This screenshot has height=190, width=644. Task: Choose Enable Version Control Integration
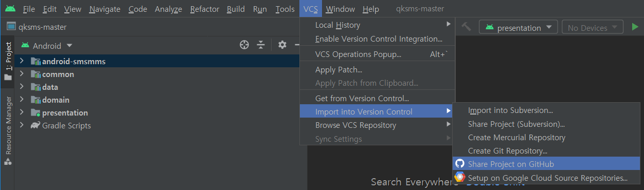(x=377, y=39)
